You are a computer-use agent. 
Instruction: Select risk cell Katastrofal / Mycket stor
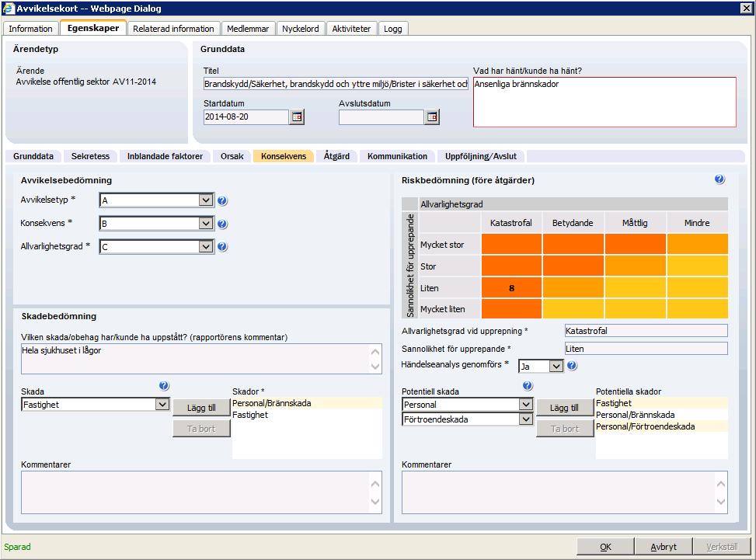(511, 245)
